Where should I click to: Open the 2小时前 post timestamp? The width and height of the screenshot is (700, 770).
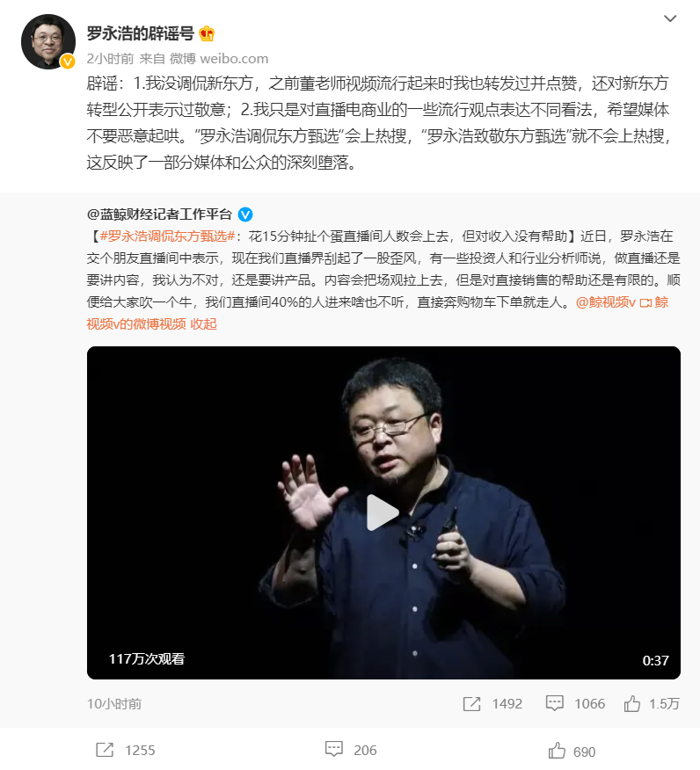point(110,59)
